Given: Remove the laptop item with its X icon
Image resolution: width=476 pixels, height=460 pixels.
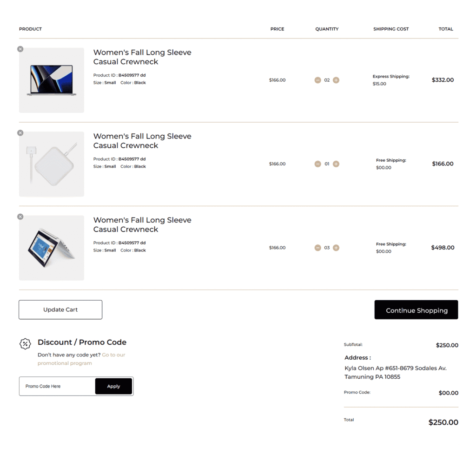Looking at the screenshot, I should click(x=20, y=49).
